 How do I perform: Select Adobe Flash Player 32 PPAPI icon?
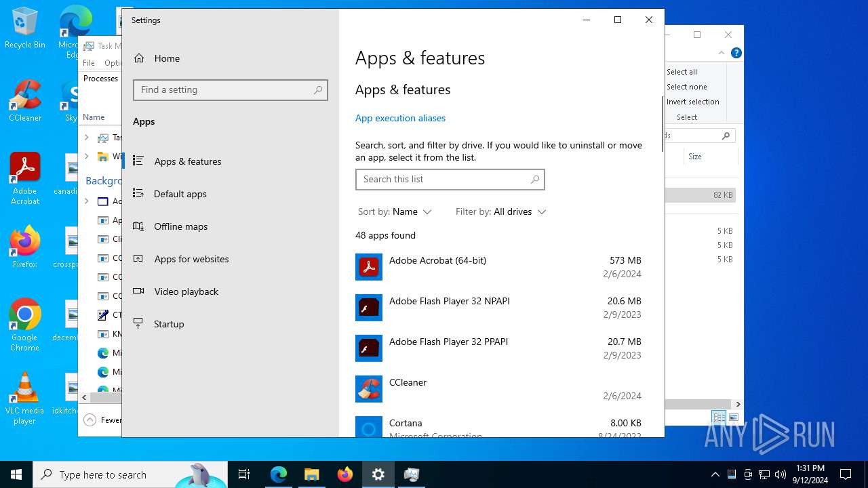(x=369, y=348)
